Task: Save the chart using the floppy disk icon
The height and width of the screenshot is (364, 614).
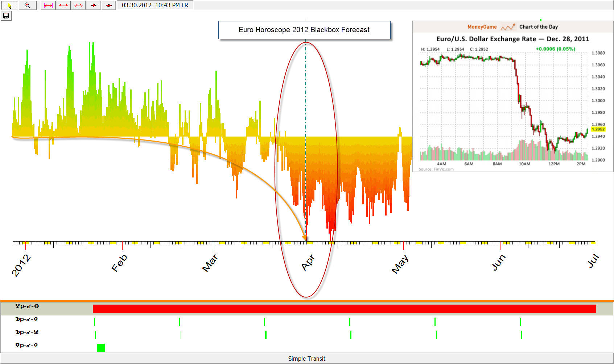Action: pyautogui.click(x=6, y=16)
